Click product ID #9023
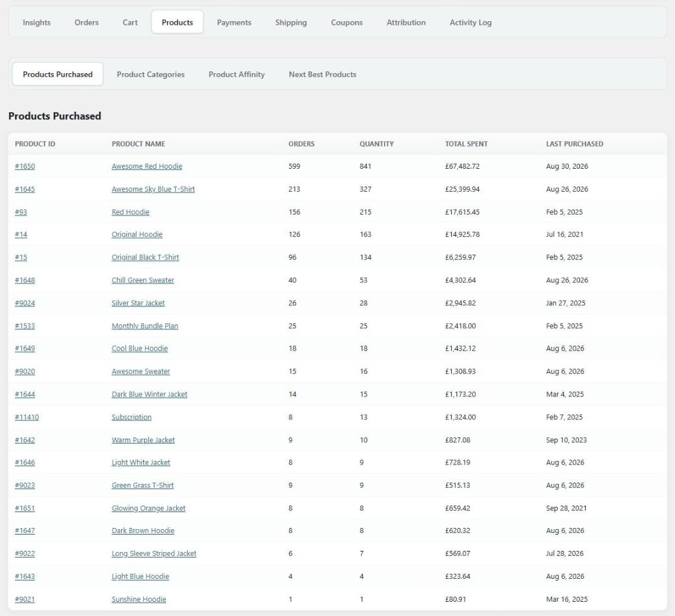Viewport: 675px width, 616px height. click(25, 485)
